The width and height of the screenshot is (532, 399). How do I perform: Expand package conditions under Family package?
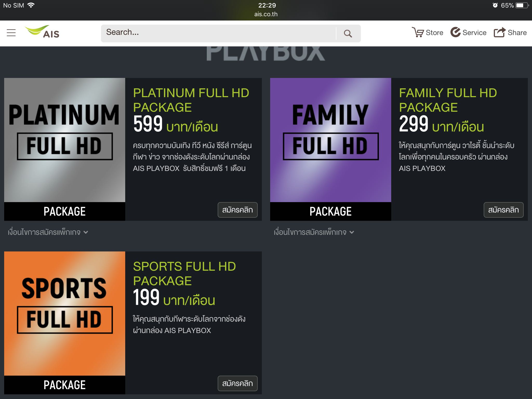[314, 232]
